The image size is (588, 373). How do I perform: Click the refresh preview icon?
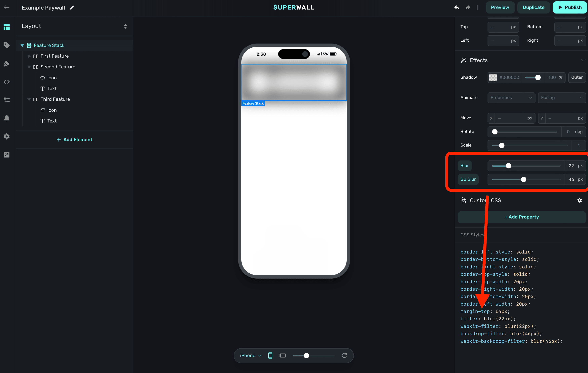[x=344, y=356]
